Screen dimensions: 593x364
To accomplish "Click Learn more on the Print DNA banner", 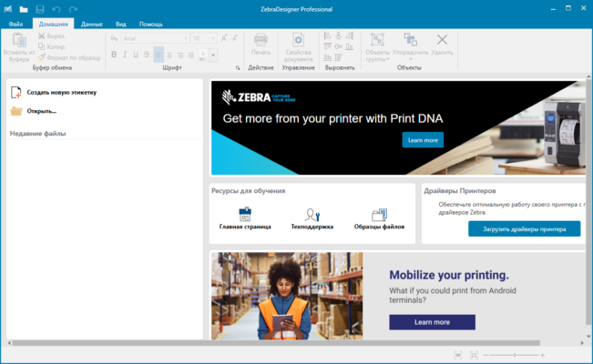I will pos(423,140).
